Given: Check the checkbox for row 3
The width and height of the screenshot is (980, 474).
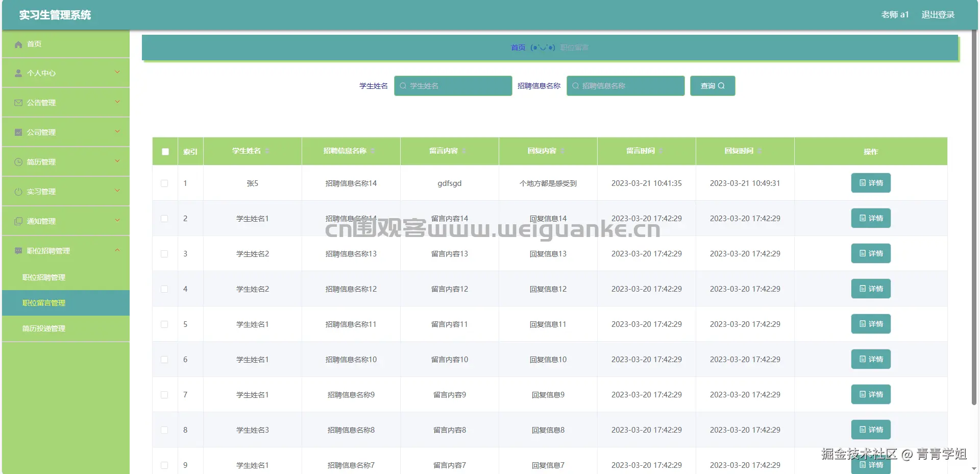Looking at the screenshot, I should [164, 254].
